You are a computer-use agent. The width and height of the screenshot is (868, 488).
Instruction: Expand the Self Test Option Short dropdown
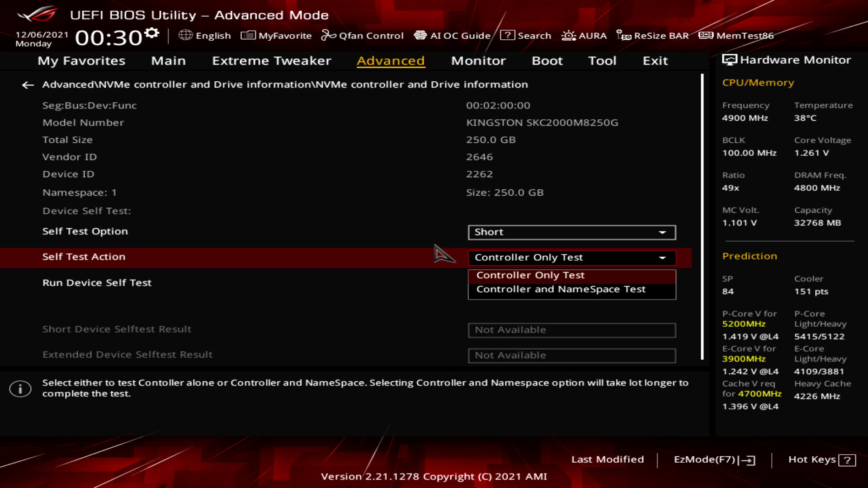point(571,232)
